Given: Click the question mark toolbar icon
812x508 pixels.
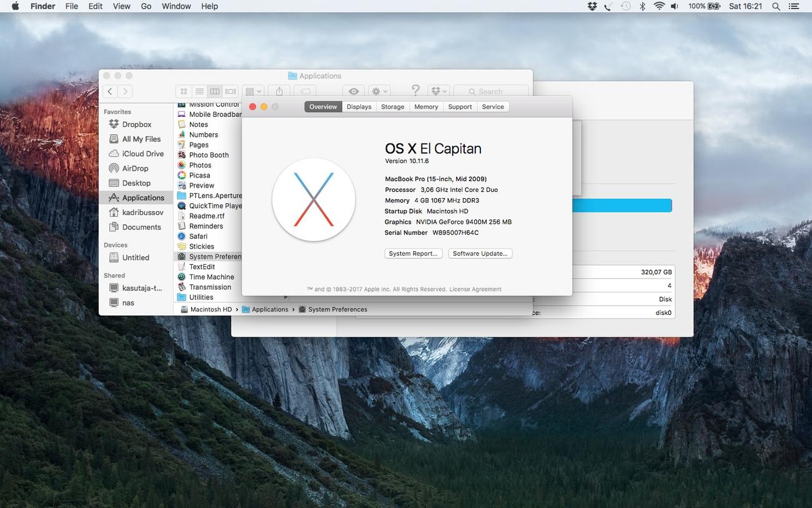Looking at the screenshot, I should [415, 91].
